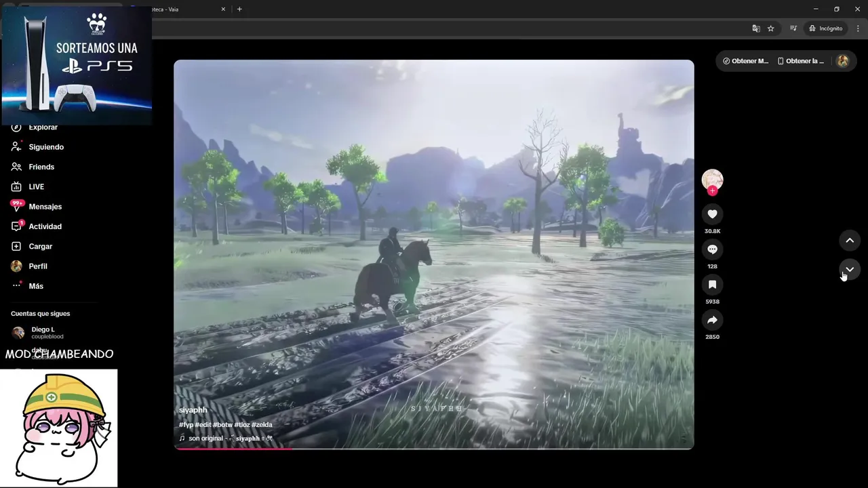Follow creator with red plus badge
This screenshot has height=488, width=868.
[712, 191]
